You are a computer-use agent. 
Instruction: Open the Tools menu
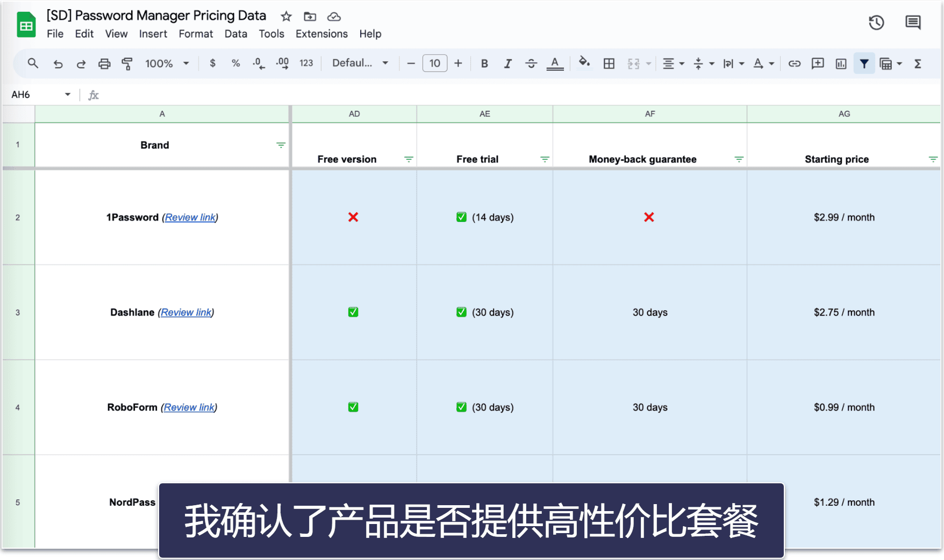271,34
